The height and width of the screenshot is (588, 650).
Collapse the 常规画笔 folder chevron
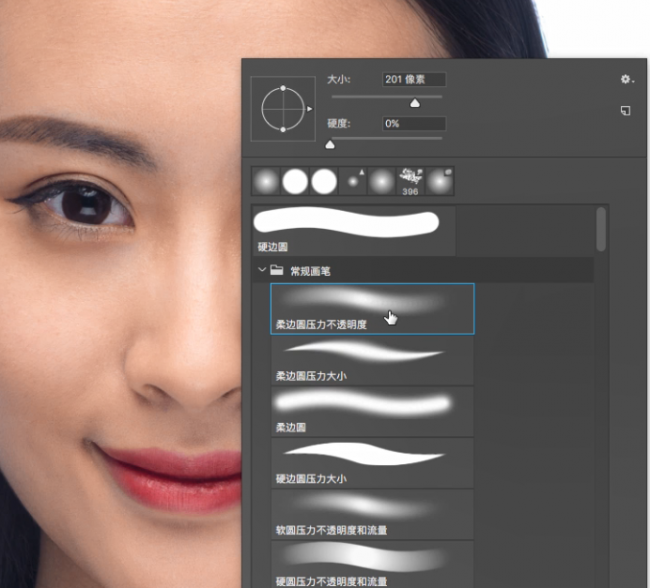click(262, 270)
